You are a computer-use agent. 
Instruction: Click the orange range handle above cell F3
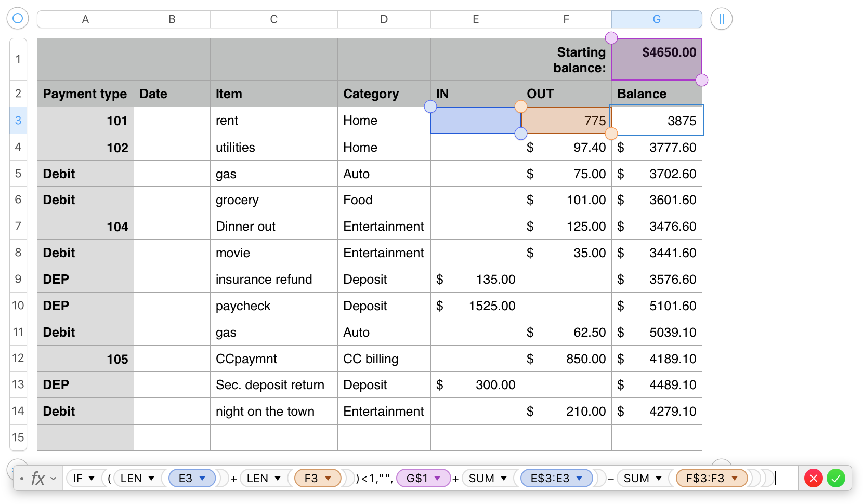(x=520, y=107)
